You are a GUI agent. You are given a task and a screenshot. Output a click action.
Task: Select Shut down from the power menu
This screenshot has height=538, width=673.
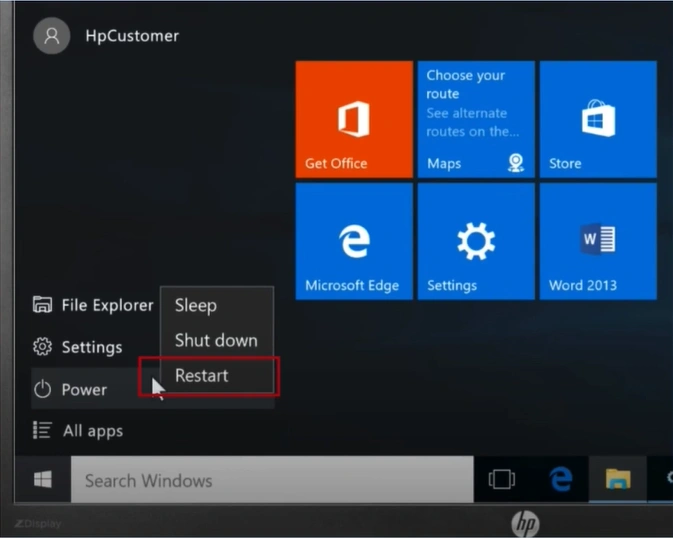217,340
